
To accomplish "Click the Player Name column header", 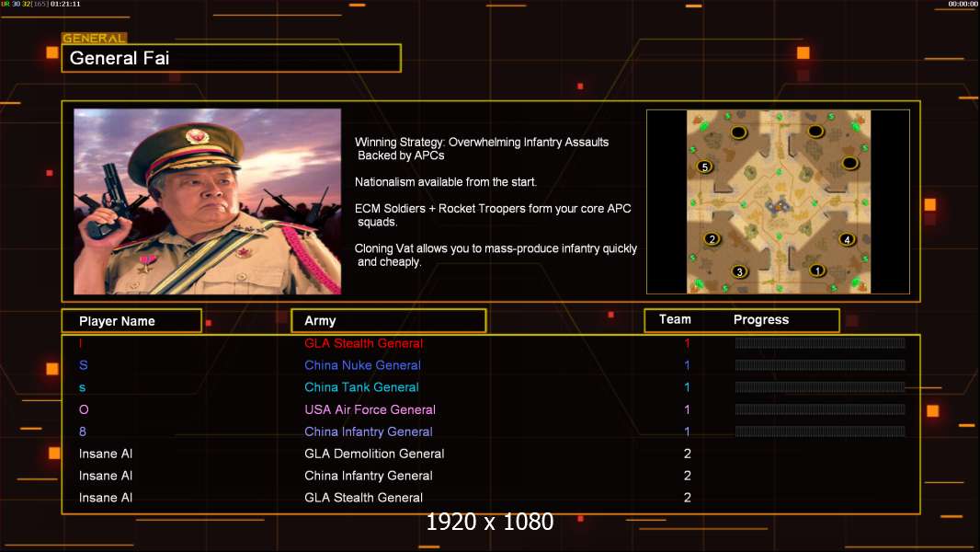I will pyautogui.click(x=131, y=321).
